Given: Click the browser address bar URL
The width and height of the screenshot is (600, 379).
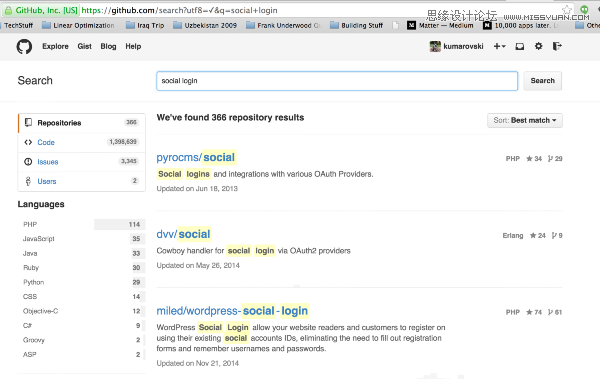Looking at the screenshot, I should click(x=179, y=10).
